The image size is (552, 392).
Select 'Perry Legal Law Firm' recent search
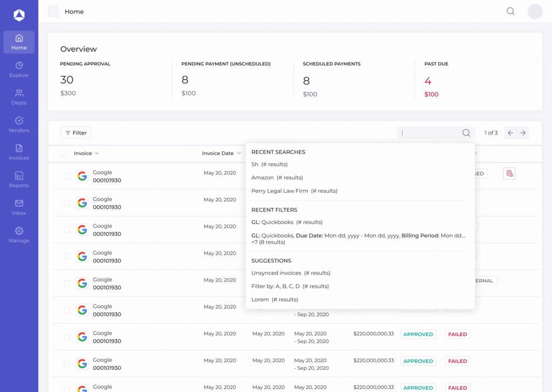(294, 191)
